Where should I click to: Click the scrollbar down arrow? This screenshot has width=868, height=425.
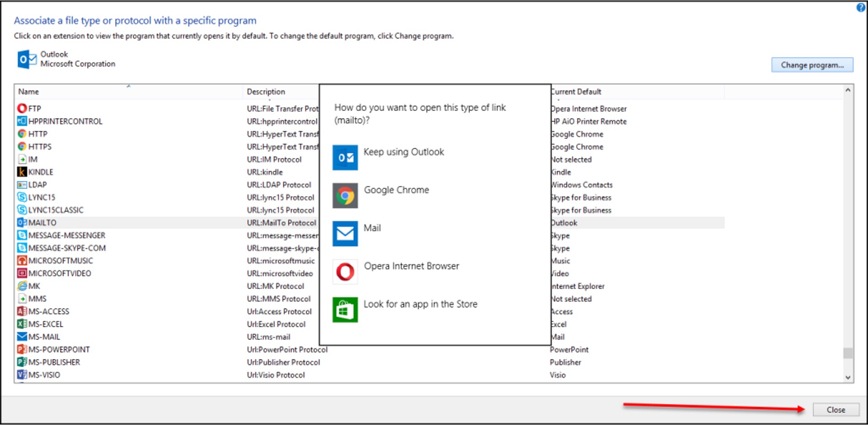click(848, 376)
